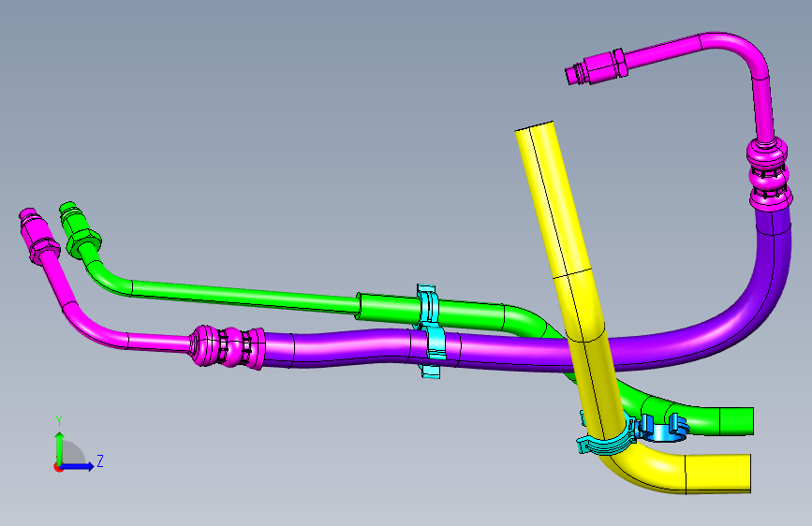Screen dimensions: 812x526
Task: Pick the blue clamp on the lower green pipe
Action: click(664, 429)
